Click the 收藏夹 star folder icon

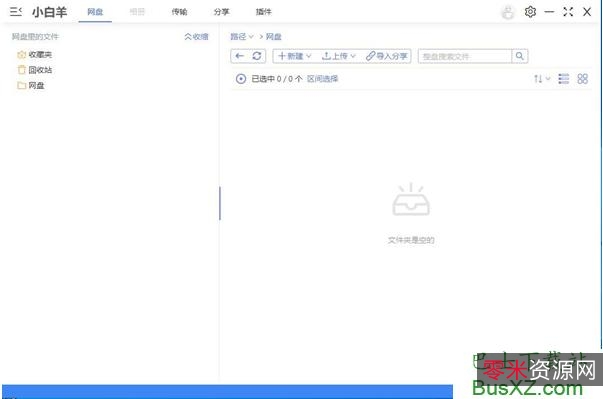22,55
